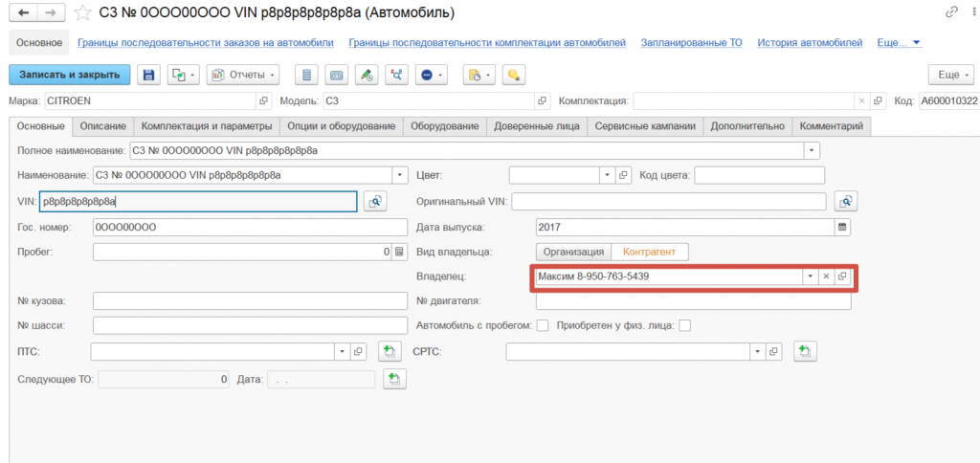This screenshot has width=980, height=463.
Task: Expand the Цвет dropdown list
Action: (605, 175)
